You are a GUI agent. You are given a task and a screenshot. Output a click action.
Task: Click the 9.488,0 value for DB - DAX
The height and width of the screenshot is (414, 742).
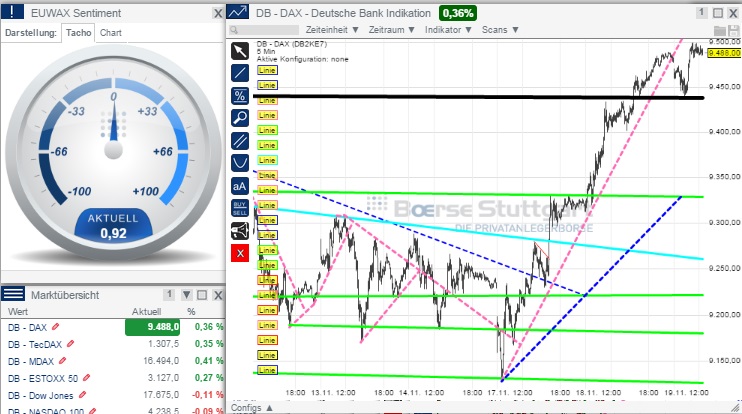pos(152,327)
